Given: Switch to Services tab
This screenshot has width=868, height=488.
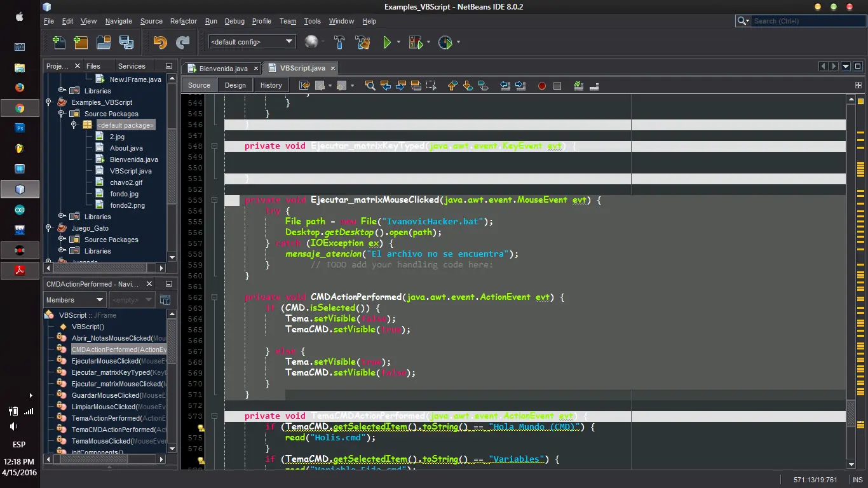Looking at the screenshot, I should 132,66.
